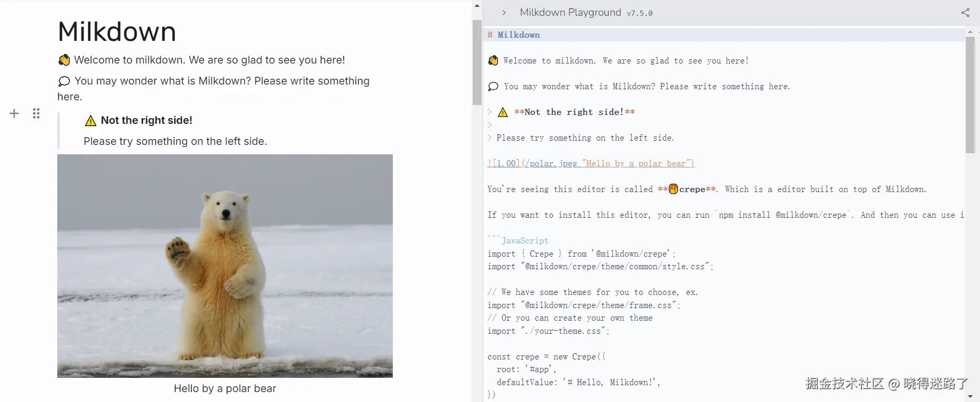Click the editor pane vertical scrollbar thumb
The width and height of the screenshot is (980, 402).
tap(477, 62)
